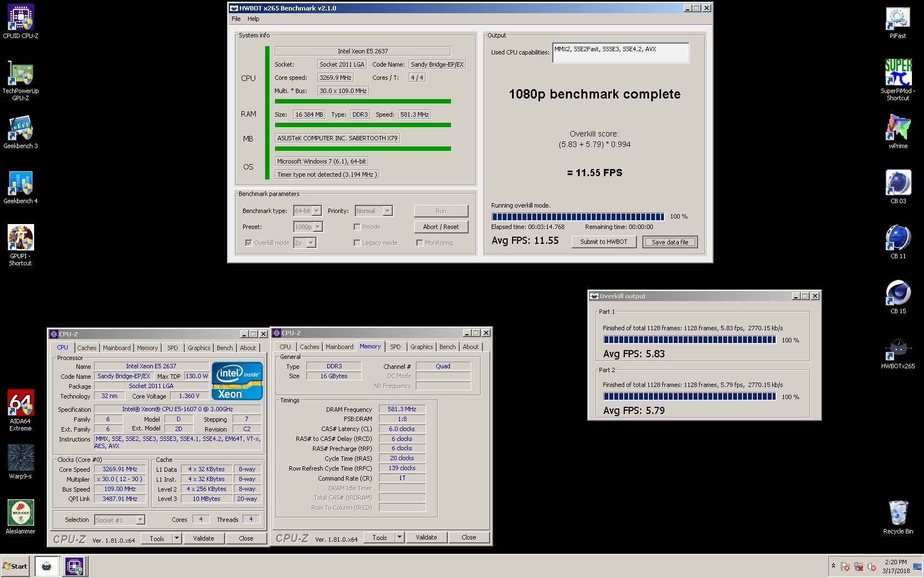Click Validate in left CPU-Z window
This screenshot has width=924, height=578.
point(204,538)
